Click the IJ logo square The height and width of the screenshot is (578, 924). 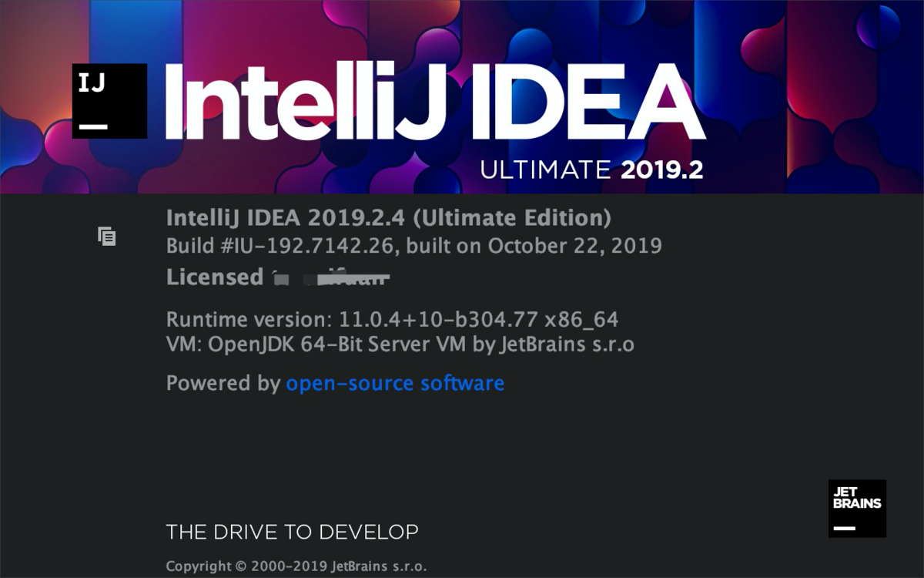pos(109,101)
